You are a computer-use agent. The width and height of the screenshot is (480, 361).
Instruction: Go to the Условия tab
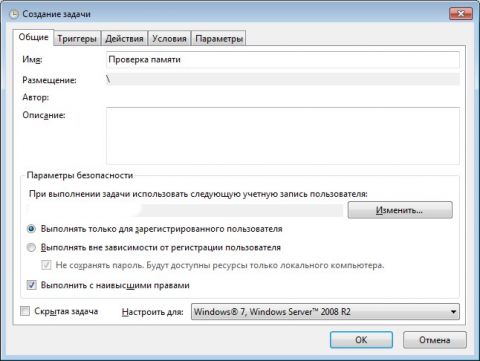[x=169, y=39]
